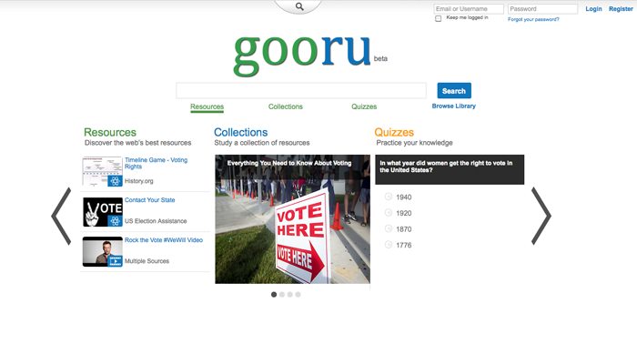Open the Browse Library link

click(x=453, y=106)
